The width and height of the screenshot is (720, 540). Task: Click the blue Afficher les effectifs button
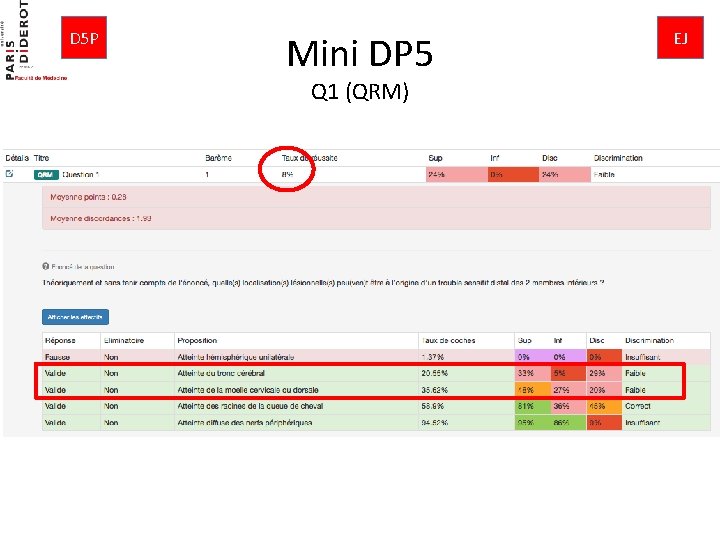(x=75, y=317)
